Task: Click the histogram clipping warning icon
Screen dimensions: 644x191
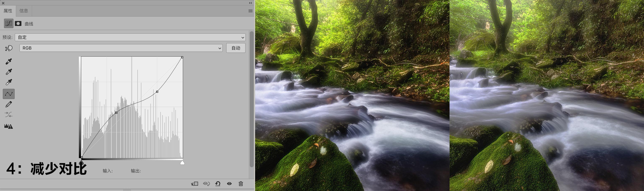Action: tap(9, 126)
